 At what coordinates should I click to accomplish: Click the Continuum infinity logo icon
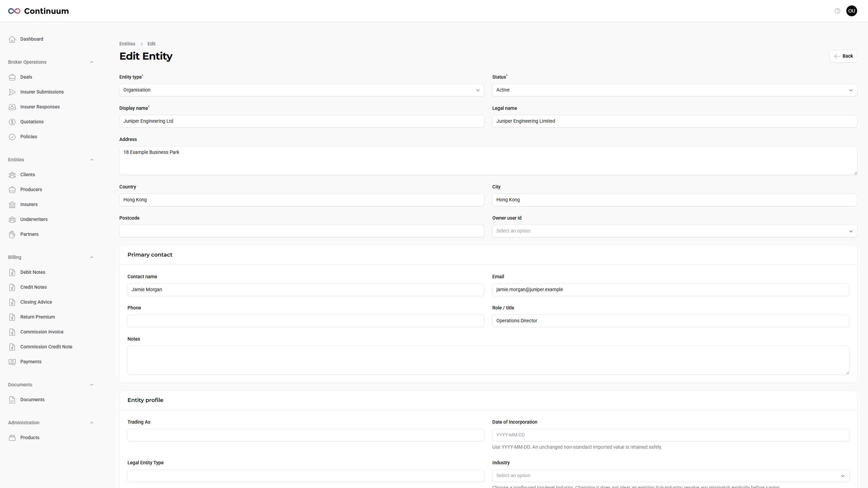coord(14,11)
